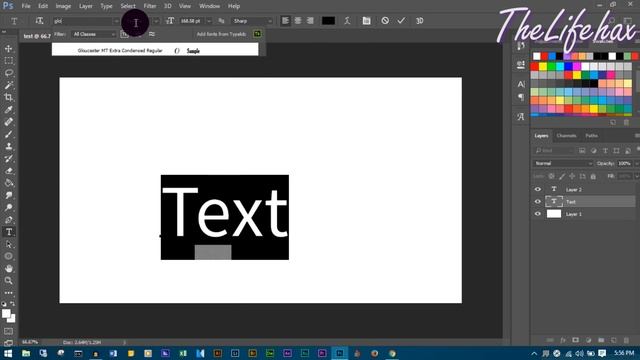
Task: Open the Character panel icon in side dock
Action: [521, 84]
